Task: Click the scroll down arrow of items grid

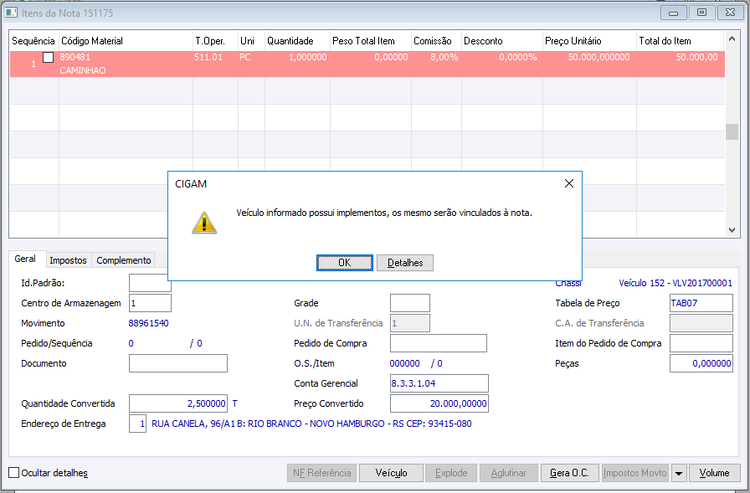Action: 732,230
